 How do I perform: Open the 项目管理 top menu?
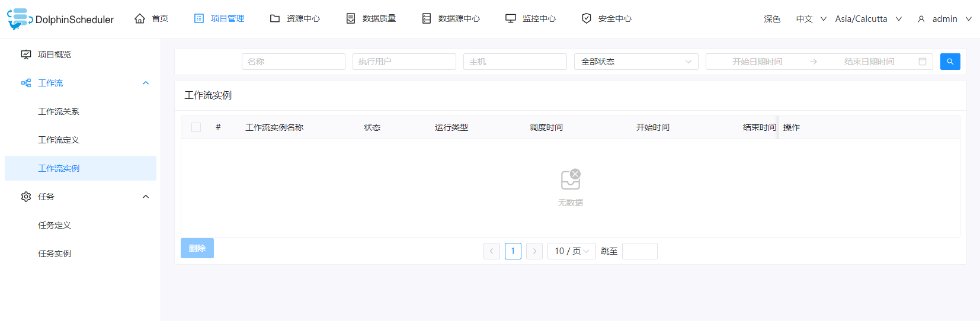228,18
